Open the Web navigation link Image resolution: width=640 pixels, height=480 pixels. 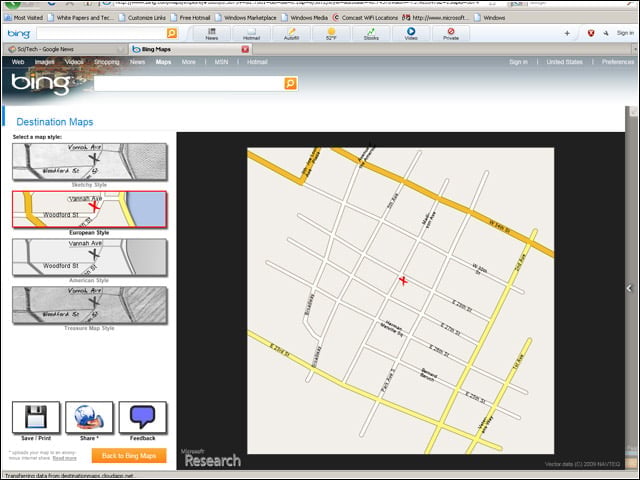[x=18, y=62]
